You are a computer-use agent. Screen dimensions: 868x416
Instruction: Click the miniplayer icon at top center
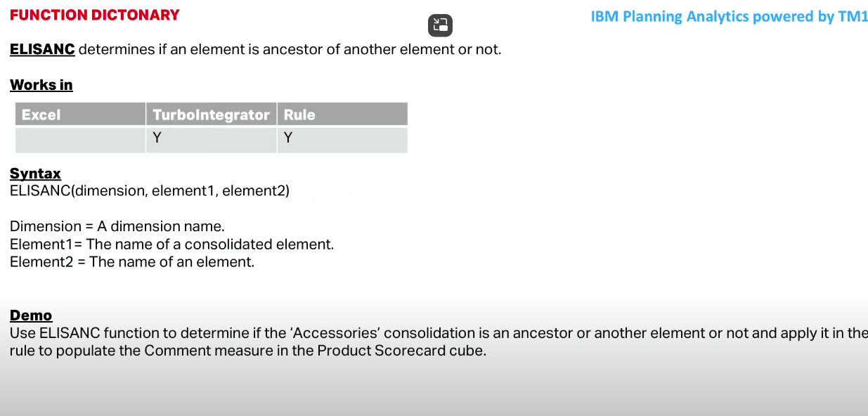point(440,25)
